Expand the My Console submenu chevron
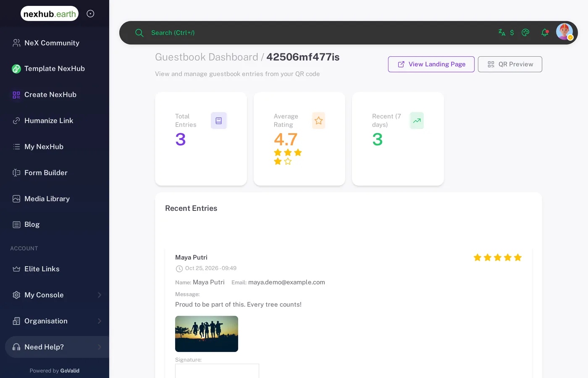Screen dimensions: 588x378 [100, 295]
